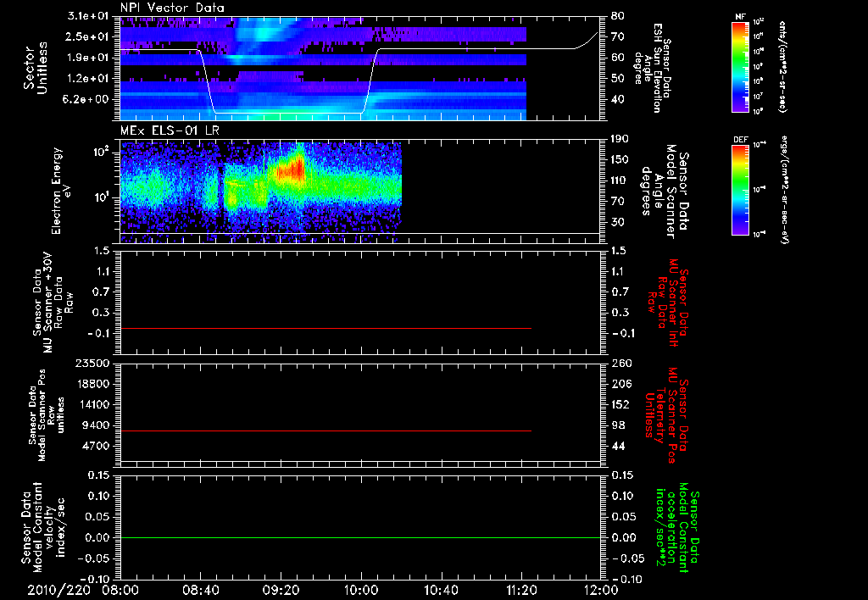Image resolution: width=868 pixels, height=600 pixels.
Task: Click the red line in the MU Scanner +30V plot
Action: pyautogui.click(x=325, y=328)
